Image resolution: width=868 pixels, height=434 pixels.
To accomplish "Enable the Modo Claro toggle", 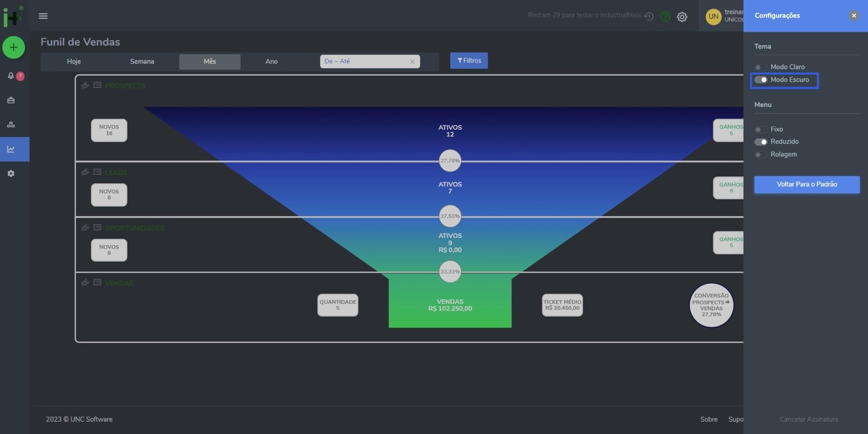I will [761, 67].
